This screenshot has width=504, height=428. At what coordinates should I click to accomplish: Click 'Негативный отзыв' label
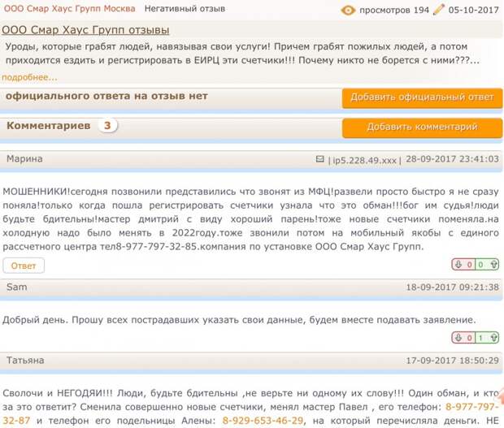(x=185, y=9)
